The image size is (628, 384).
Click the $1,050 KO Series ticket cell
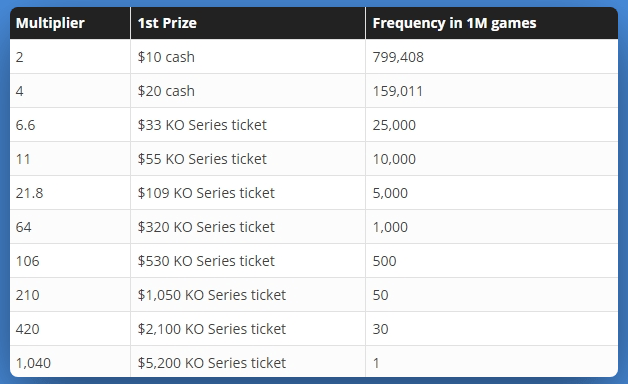point(248,295)
